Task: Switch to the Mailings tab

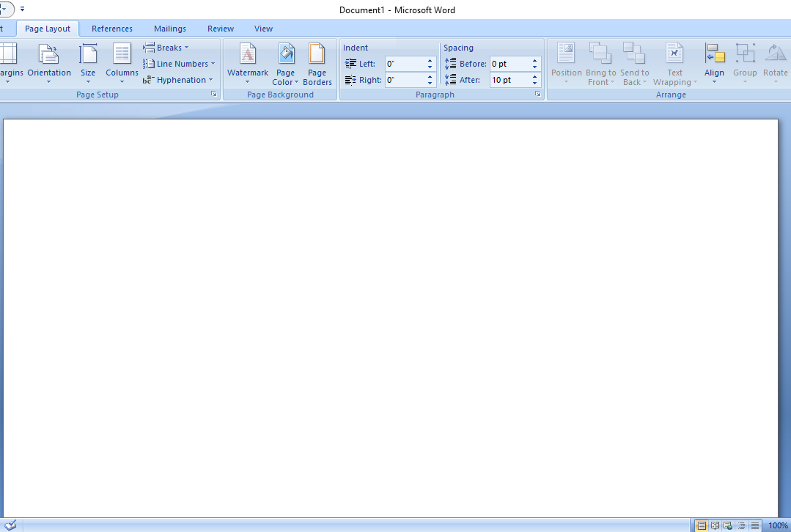Action: (170, 29)
